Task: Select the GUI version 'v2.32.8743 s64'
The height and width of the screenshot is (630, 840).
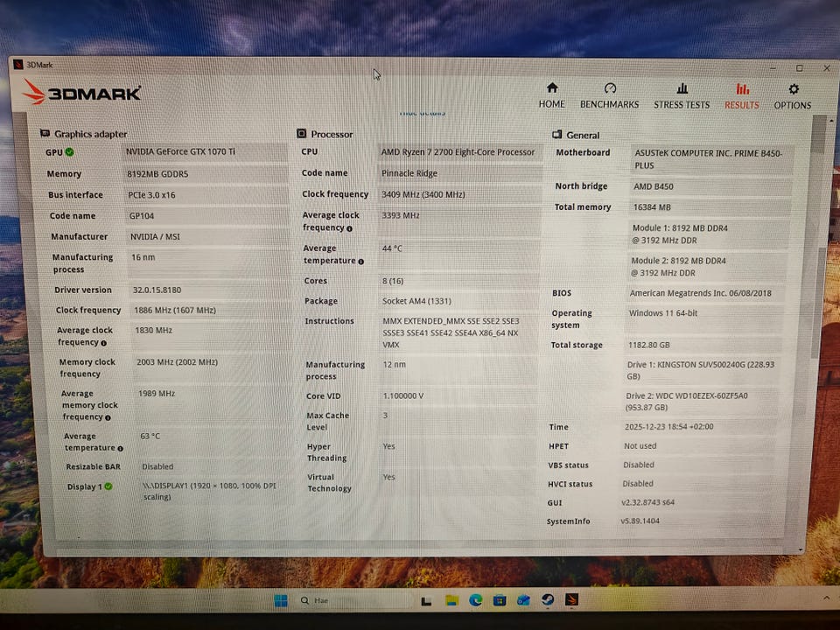Action: pyautogui.click(x=647, y=502)
